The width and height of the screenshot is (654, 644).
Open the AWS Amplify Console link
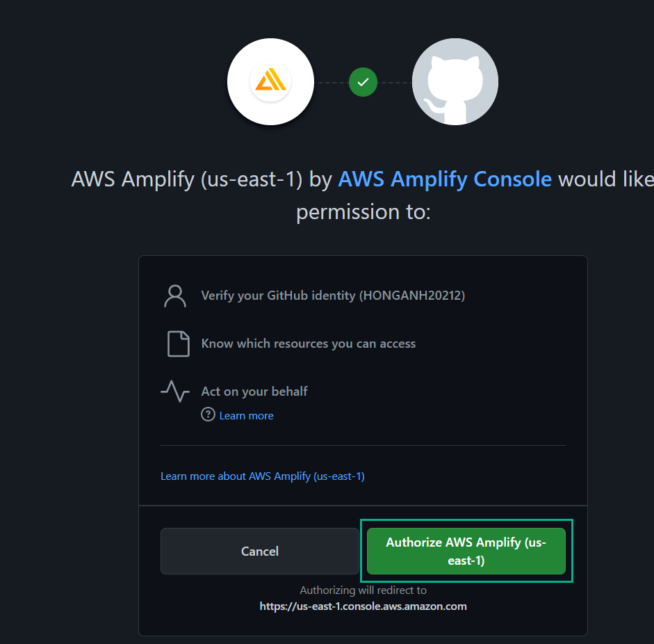click(x=445, y=179)
